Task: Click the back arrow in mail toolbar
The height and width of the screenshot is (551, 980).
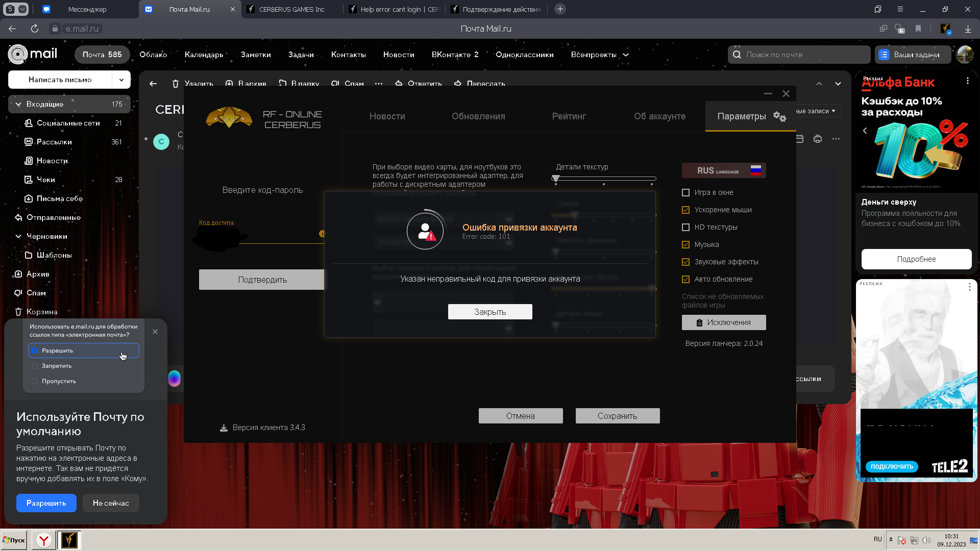Action: (153, 84)
